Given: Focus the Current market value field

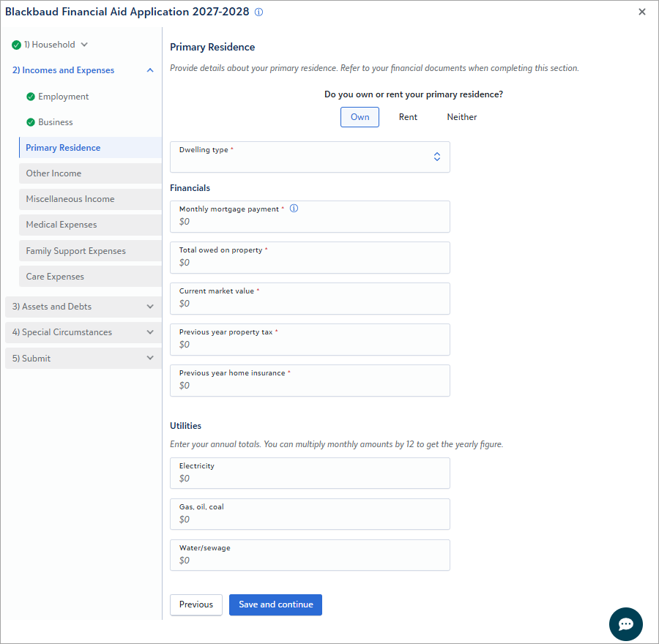Looking at the screenshot, I should (310, 299).
